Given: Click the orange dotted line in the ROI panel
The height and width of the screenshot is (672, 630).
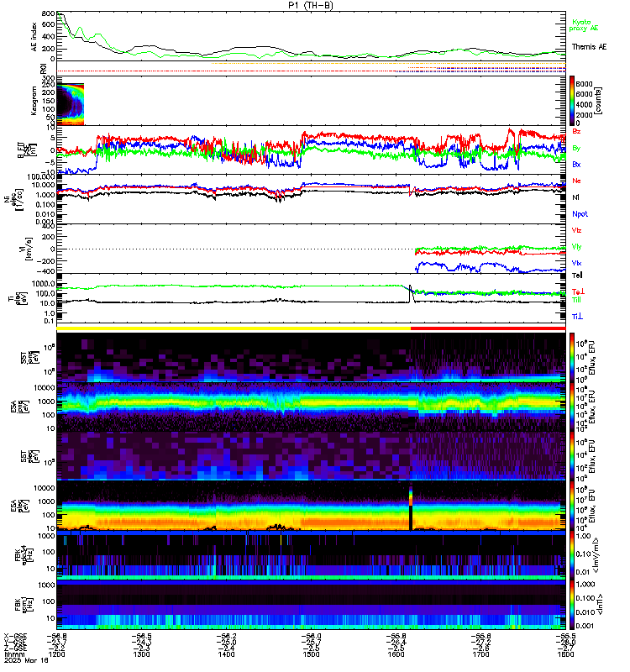Looking at the screenshot, I should 388,64.
